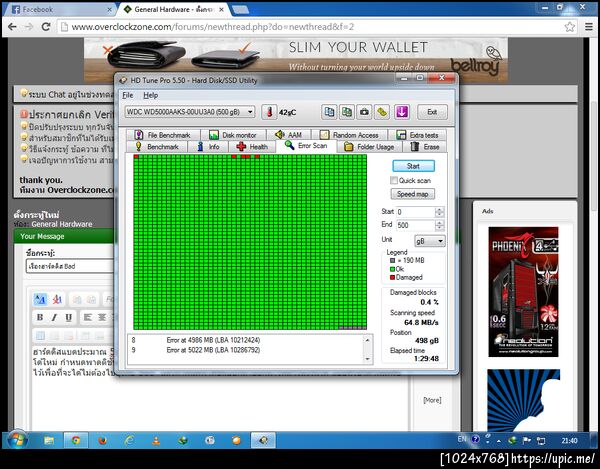Click the first red damaged block in scan grid
The width and height of the screenshot is (600, 469).
click(x=136, y=156)
